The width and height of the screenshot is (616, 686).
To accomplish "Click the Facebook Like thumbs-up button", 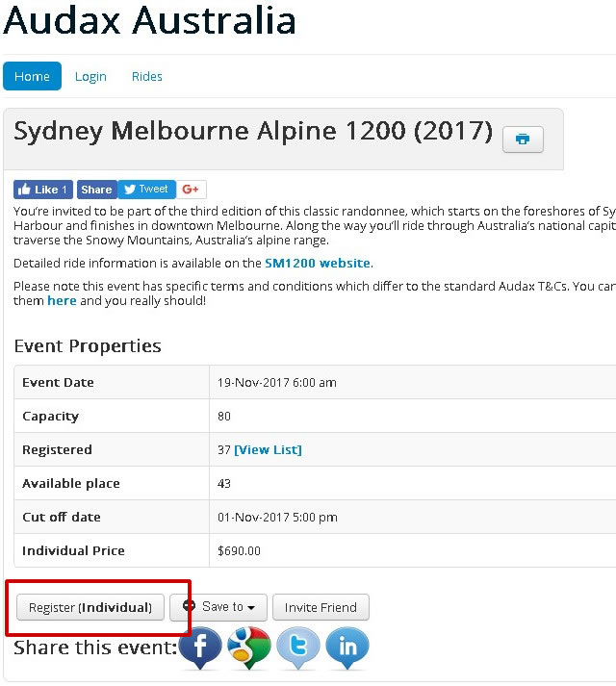I will [x=43, y=190].
